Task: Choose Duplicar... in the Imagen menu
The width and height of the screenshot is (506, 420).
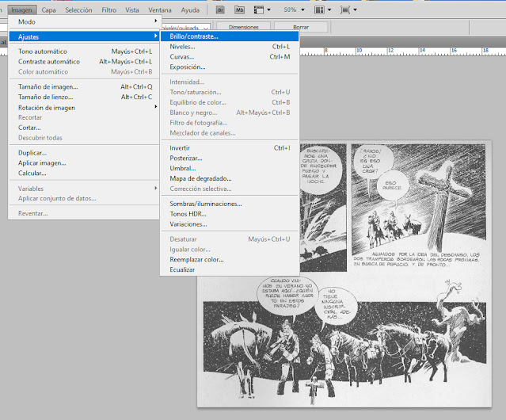Action: point(84,153)
